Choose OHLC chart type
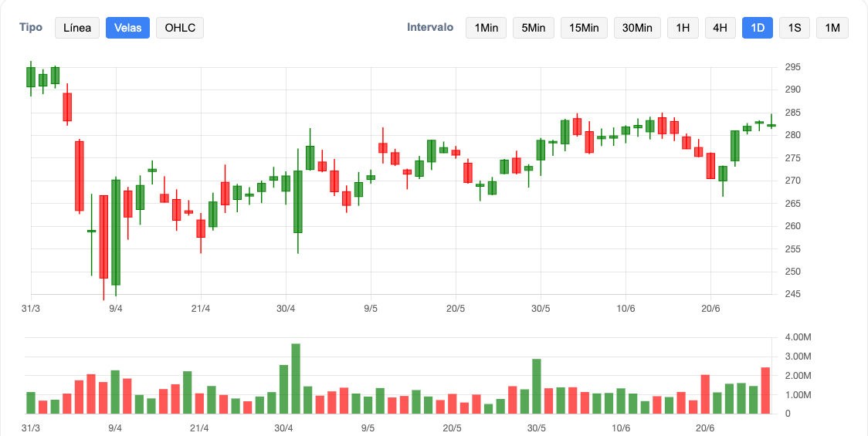 pyautogui.click(x=180, y=28)
